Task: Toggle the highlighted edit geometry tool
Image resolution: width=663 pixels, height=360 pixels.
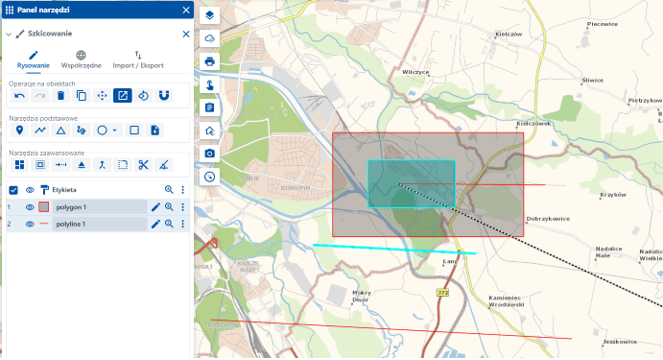Action: (x=123, y=96)
